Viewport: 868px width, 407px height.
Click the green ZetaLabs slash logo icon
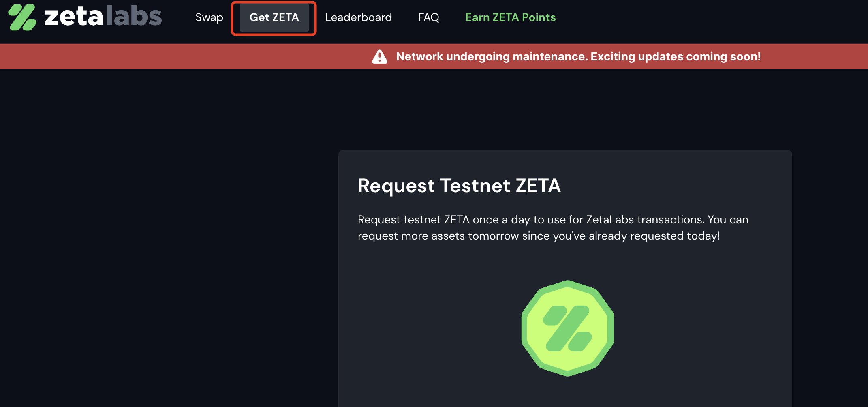point(22,17)
